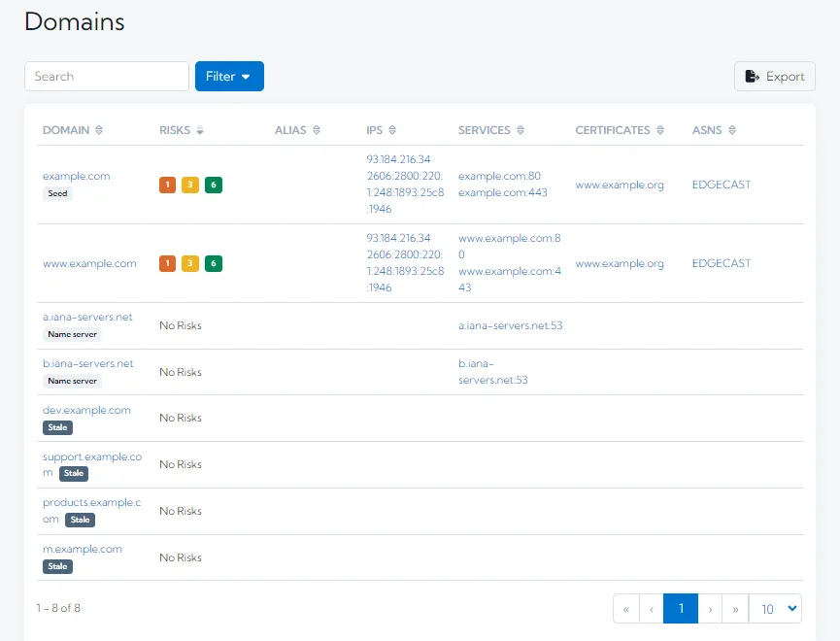Go to the previous page of results

click(x=652, y=609)
